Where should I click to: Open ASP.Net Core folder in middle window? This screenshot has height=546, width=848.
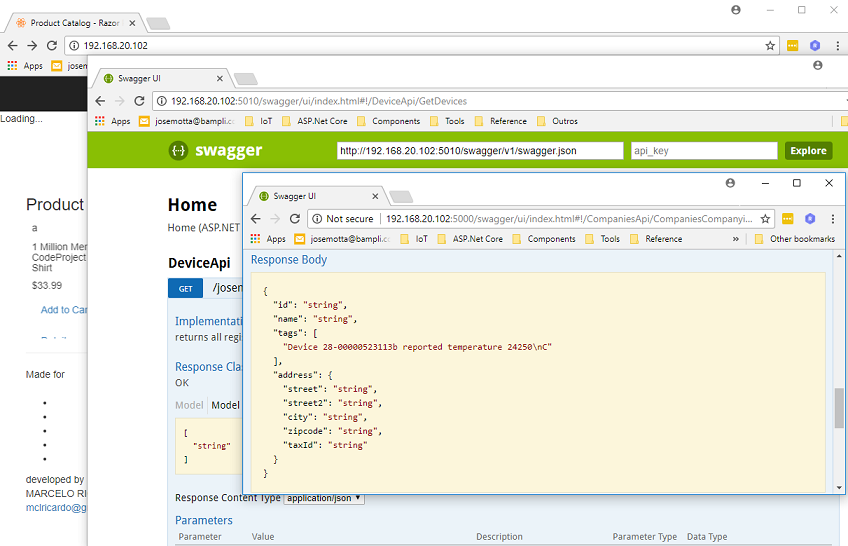click(x=315, y=121)
